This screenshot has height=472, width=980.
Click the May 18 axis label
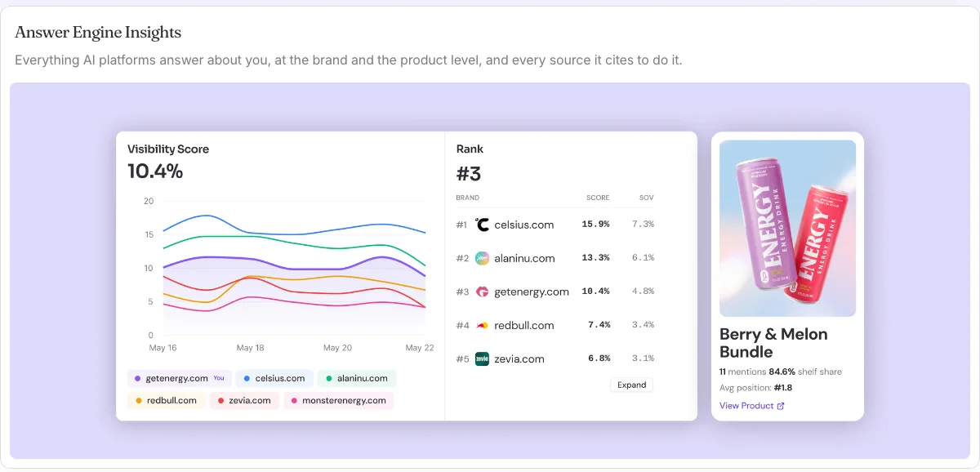[x=251, y=348]
